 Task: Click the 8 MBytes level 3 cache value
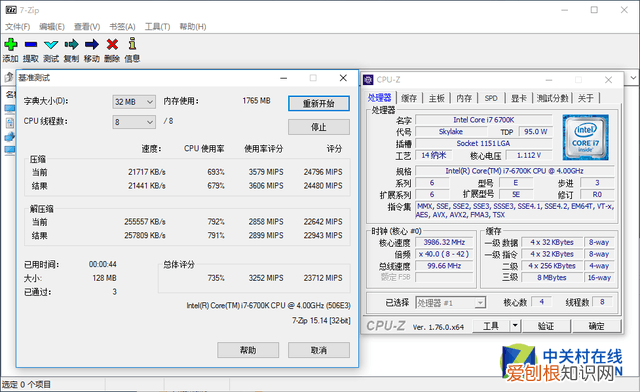(x=551, y=278)
